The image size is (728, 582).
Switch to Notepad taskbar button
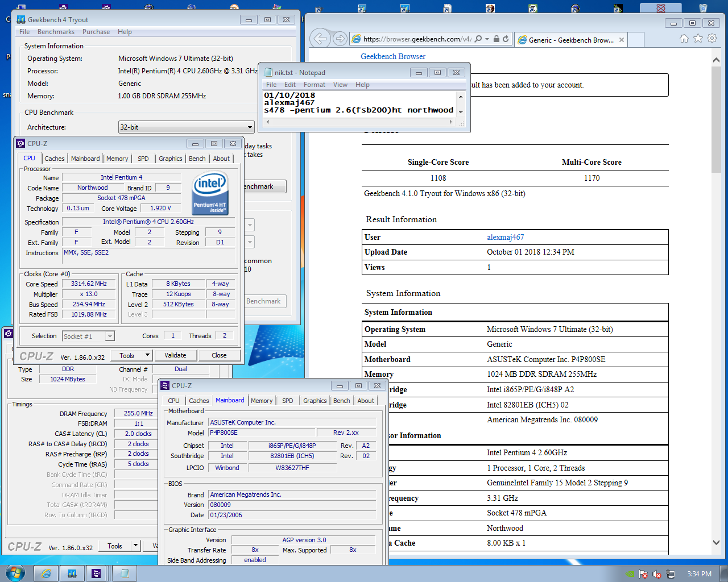coord(125,573)
